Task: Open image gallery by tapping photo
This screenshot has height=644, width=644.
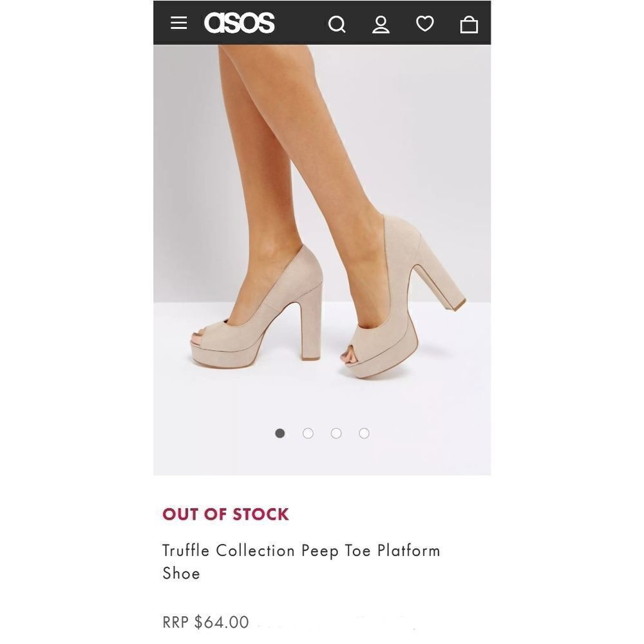Action: 322,258
